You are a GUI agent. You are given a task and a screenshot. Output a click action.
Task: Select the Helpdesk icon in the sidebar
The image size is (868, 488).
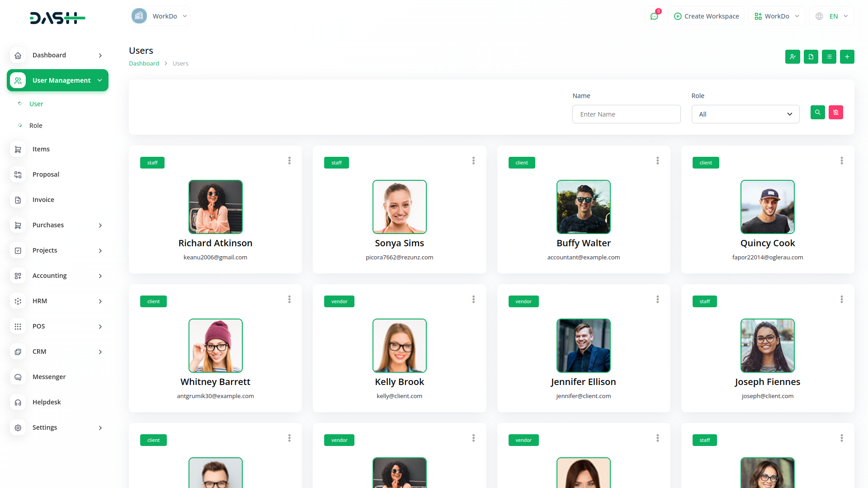[18, 402]
